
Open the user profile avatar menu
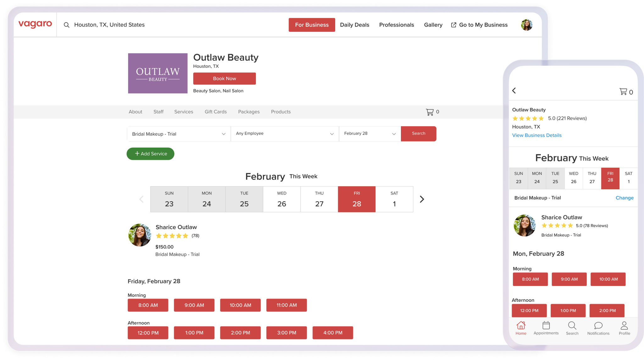(526, 25)
